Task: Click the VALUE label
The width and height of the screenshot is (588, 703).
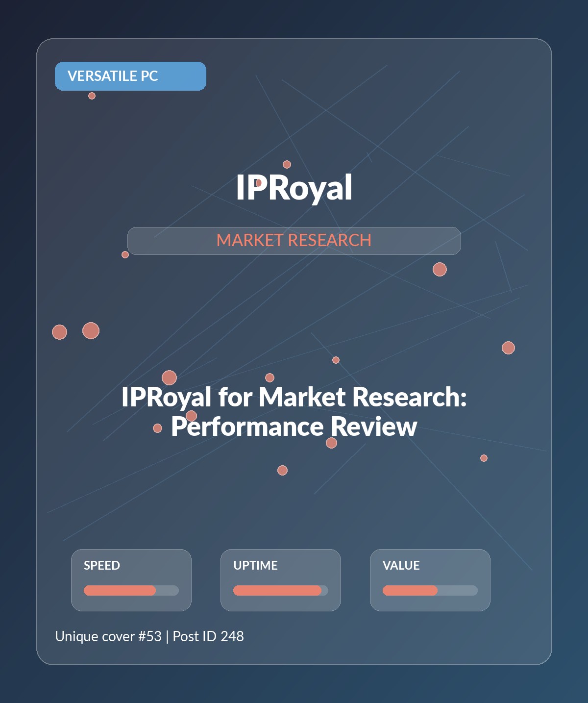Action: [x=401, y=565]
